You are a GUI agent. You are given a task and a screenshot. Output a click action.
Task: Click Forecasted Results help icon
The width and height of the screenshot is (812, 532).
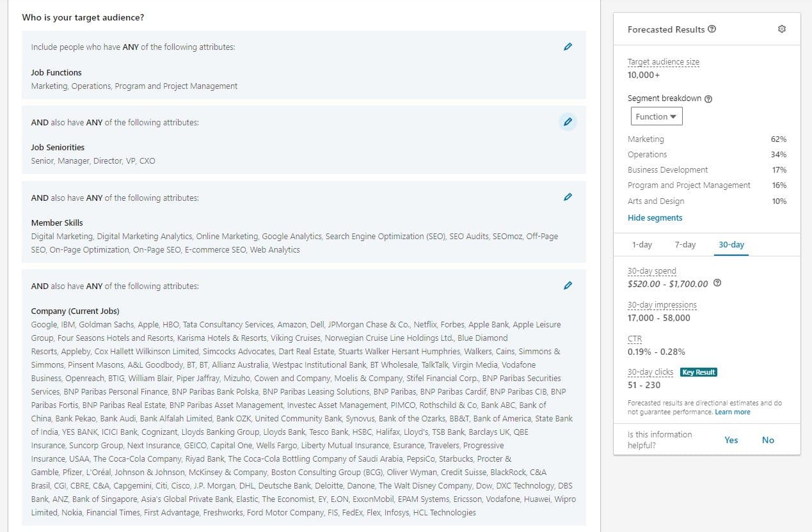click(x=712, y=29)
